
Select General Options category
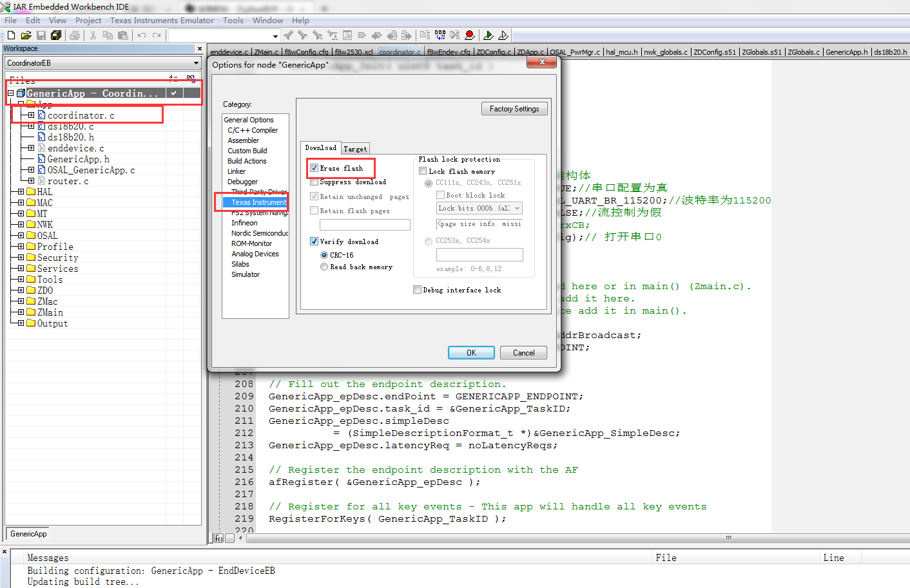[249, 120]
